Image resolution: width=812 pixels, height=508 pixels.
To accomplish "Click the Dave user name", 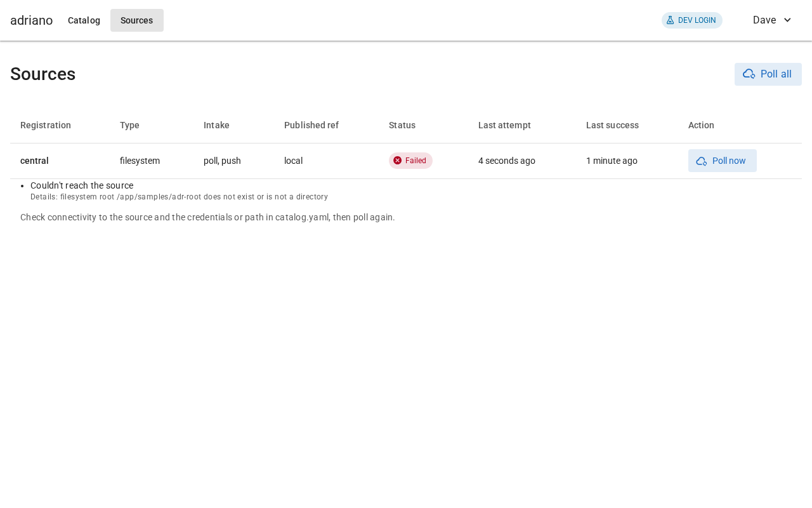I will (764, 20).
